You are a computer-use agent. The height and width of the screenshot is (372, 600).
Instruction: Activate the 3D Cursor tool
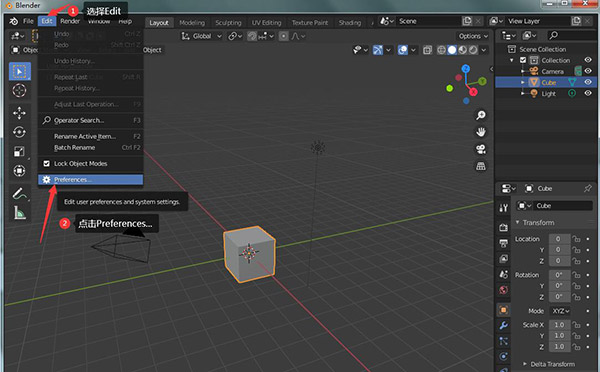tap(20, 91)
